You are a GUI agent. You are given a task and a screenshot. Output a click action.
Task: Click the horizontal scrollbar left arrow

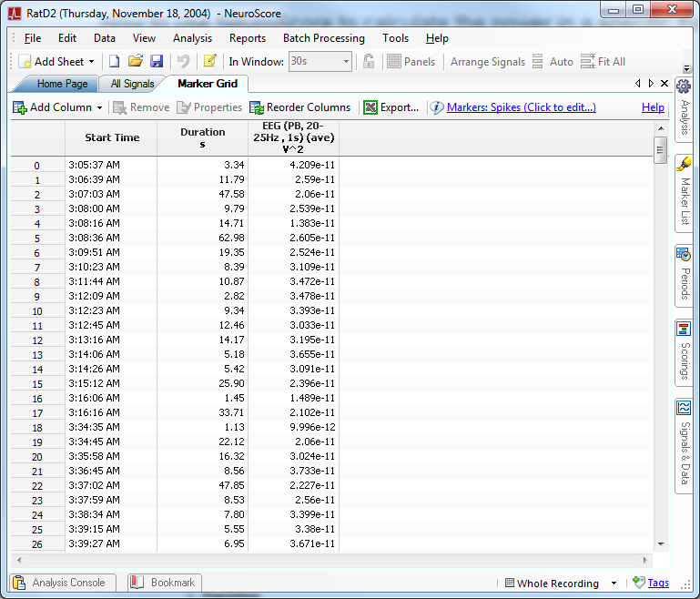coord(19,560)
